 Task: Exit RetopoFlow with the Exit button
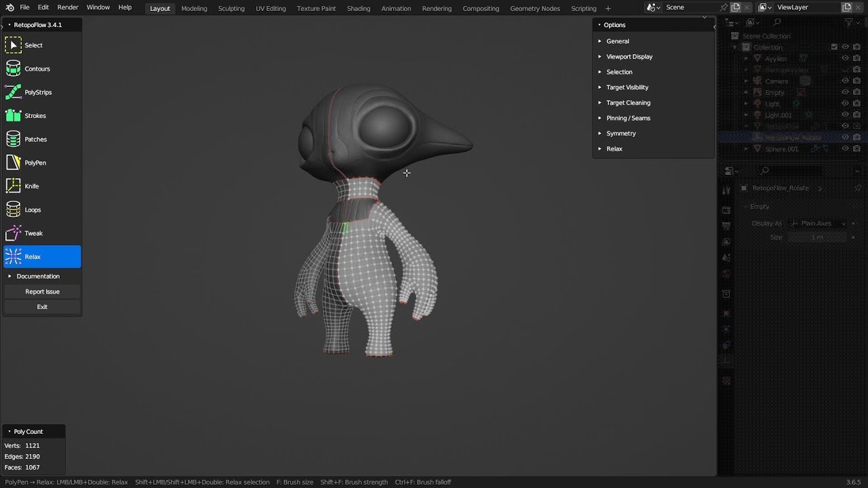click(x=42, y=307)
